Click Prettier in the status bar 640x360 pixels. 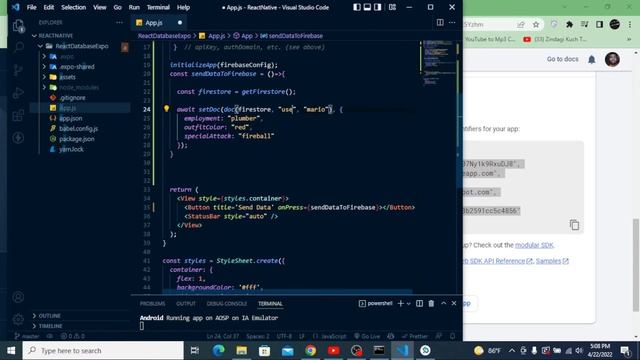[x=415, y=336]
